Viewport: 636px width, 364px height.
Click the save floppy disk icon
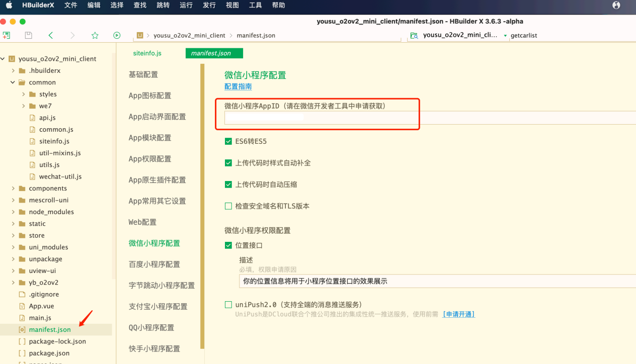click(29, 35)
